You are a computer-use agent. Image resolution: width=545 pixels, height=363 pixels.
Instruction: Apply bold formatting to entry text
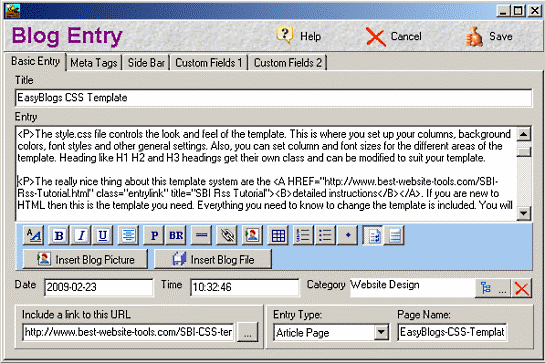pos(59,235)
